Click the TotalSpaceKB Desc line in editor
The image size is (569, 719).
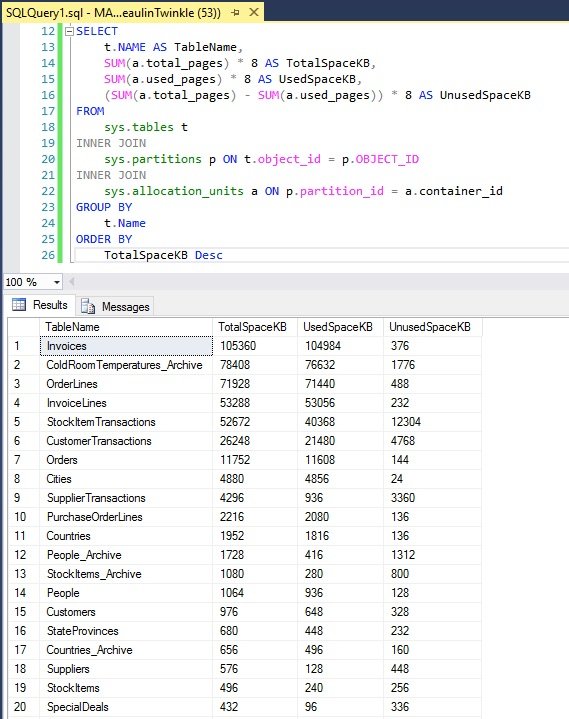[x=163, y=255]
